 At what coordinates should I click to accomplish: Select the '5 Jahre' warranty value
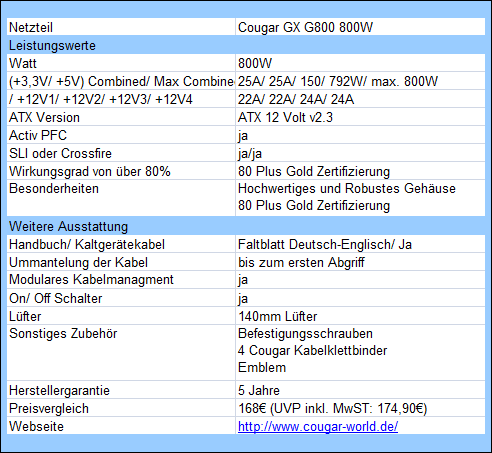click(259, 390)
